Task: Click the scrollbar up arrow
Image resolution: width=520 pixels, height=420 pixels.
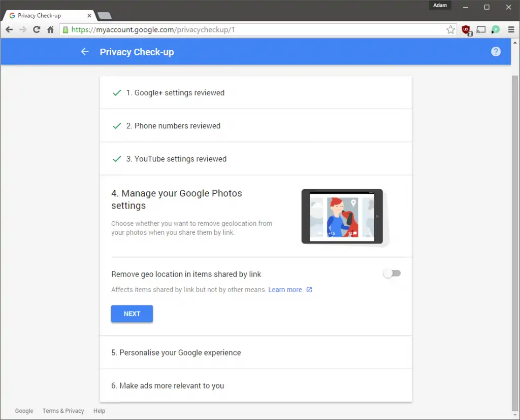Action: (x=515, y=43)
